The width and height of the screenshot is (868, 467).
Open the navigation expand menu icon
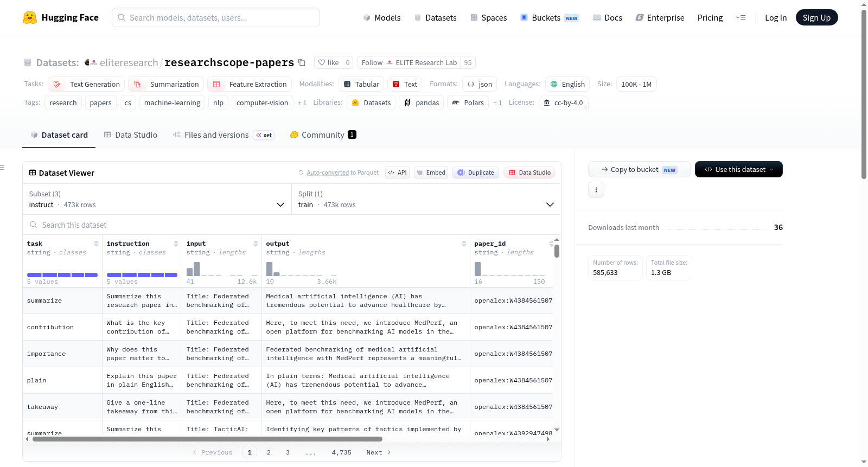(x=741, y=17)
